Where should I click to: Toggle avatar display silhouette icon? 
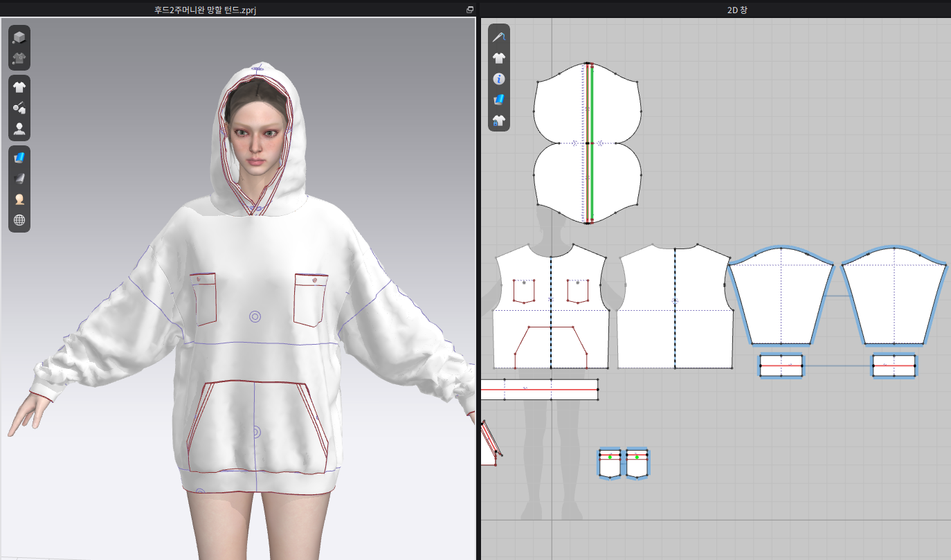(x=19, y=129)
